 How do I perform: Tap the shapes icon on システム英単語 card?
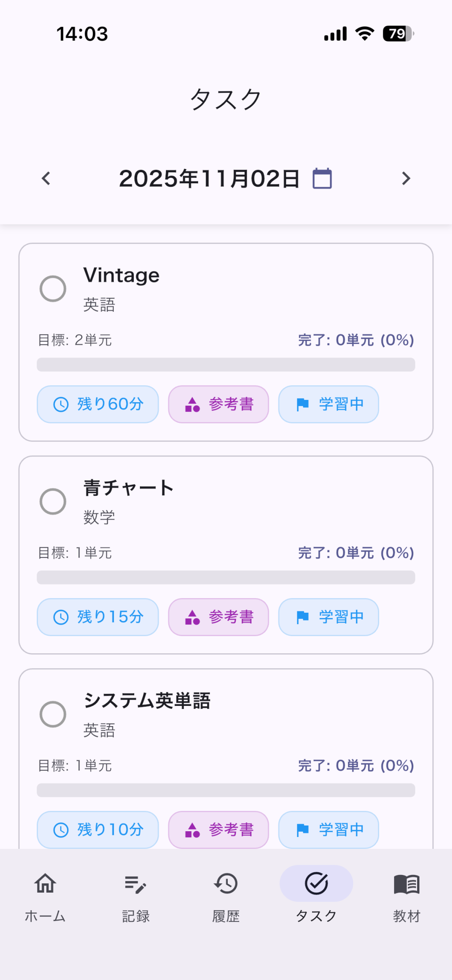[x=192, y=830]
